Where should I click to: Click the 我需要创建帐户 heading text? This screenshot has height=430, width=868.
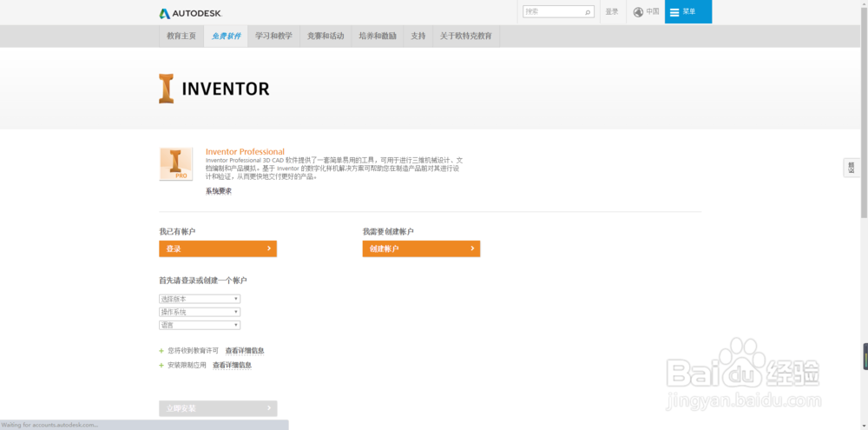(388, 231)
